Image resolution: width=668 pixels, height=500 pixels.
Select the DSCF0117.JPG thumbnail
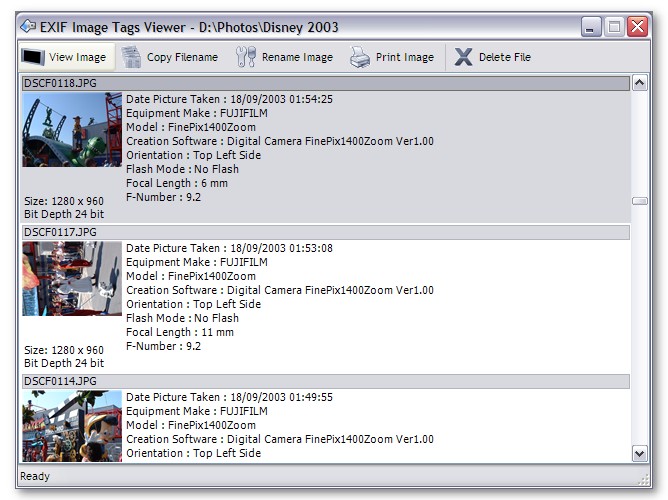pos(72,278)
